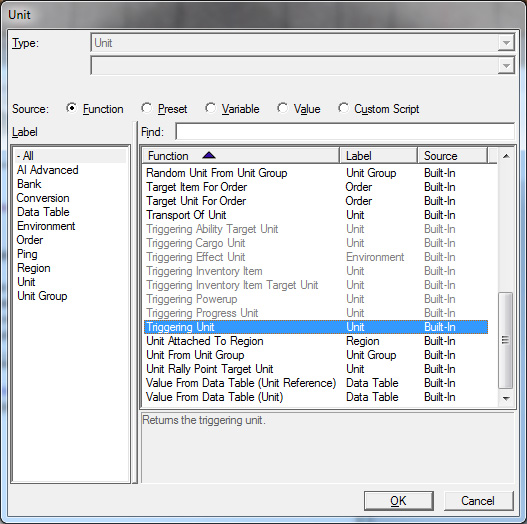The width and height of the screenshot is (527, 524).
Task: Click the Function column sort arrow
Action: click(x=209, y=155)
